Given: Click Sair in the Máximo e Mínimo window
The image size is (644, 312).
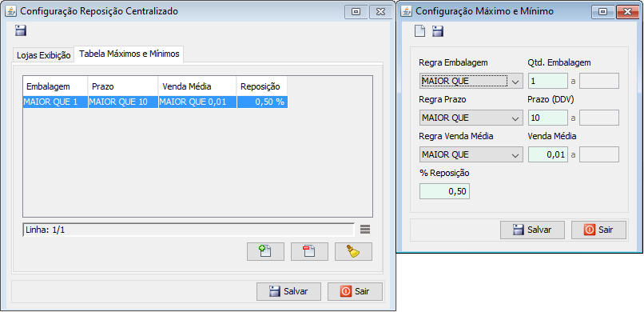Looking at the screenshot, I should [598, 230].
